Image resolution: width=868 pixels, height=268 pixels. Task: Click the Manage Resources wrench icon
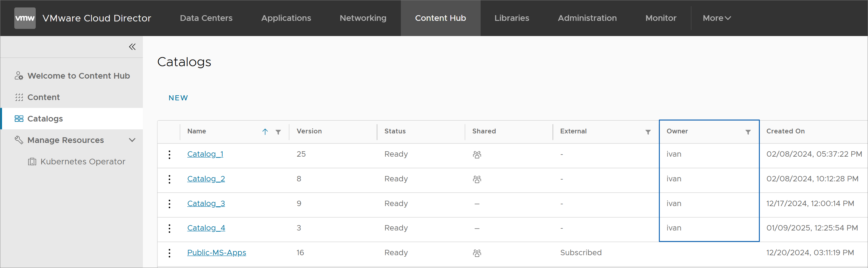19,140
